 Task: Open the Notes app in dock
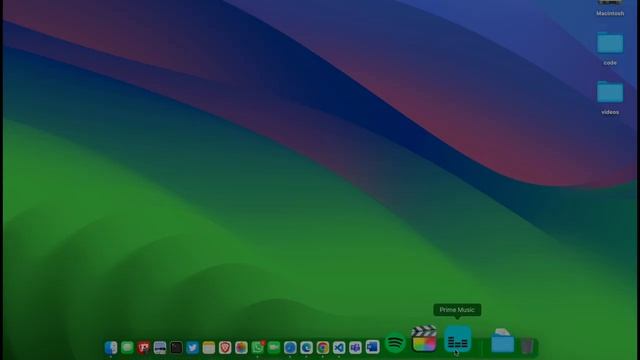209,347
